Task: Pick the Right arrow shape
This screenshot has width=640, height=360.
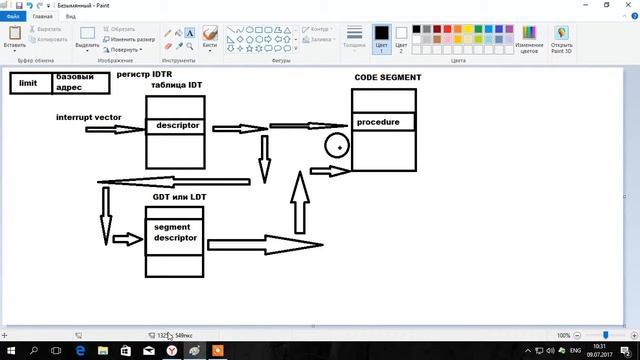Action: (268, 40)
